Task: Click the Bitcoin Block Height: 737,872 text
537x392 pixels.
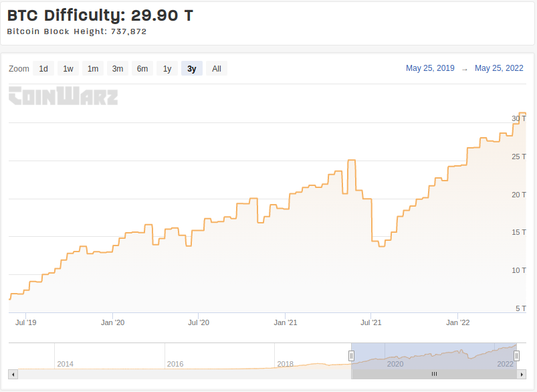Action: point(77,31)
